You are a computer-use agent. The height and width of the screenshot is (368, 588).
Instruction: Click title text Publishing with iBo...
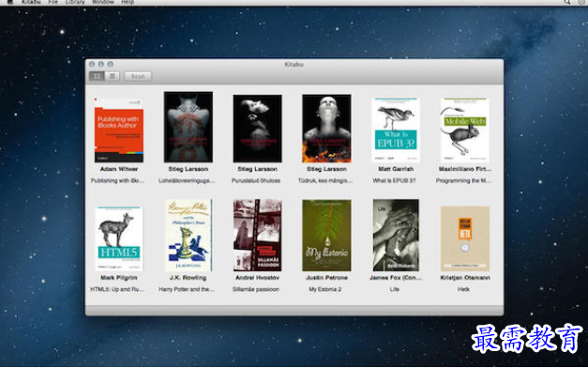(x=118, y=180)
